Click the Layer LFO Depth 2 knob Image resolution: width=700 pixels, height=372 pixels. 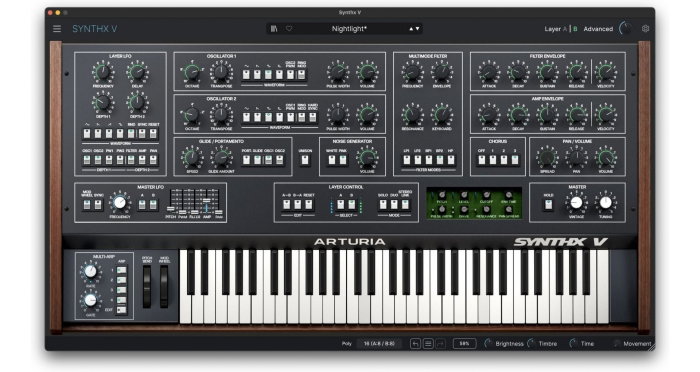coord(137,102)
